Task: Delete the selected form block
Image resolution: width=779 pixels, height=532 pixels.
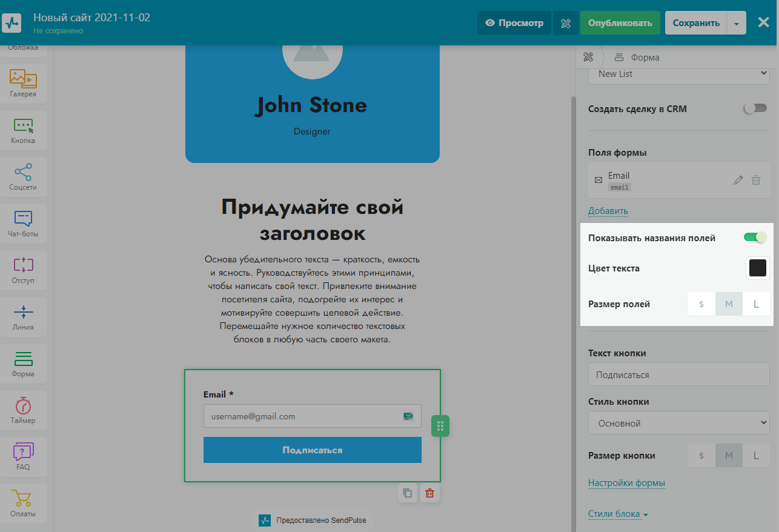Action: coord(429,493)
